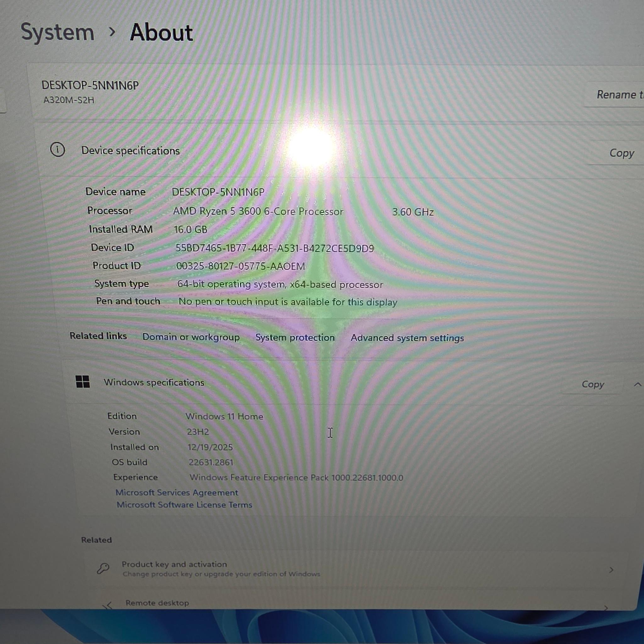The image size is (644, 644).
Task: Click the Version value 23H2
Action: pyautogui.click(x=198, y=432)
